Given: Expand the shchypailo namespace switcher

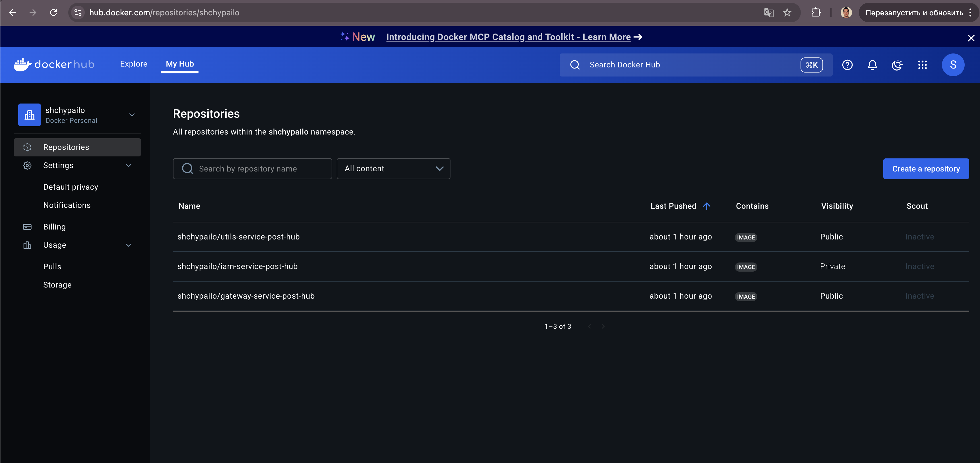Looking at the screenshot, I should click(x=132, y=115).
